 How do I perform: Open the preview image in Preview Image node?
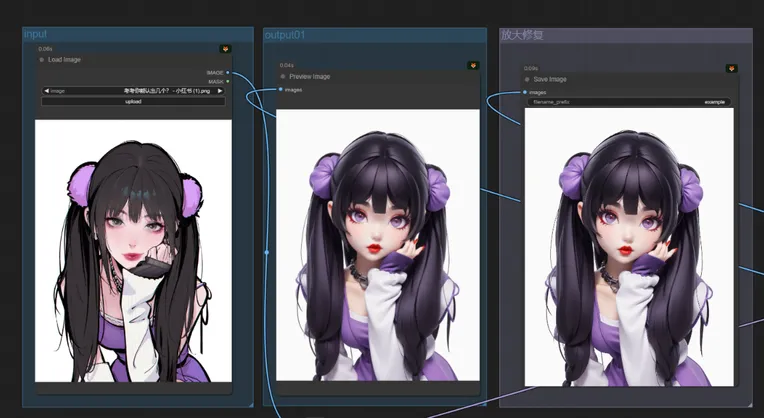click(x=378, y=245)
